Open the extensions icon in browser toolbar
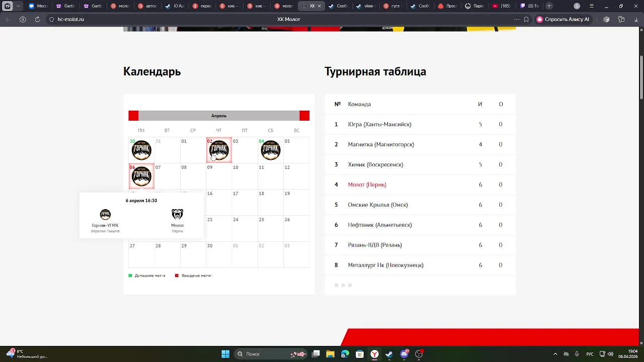 pos(606,19)
